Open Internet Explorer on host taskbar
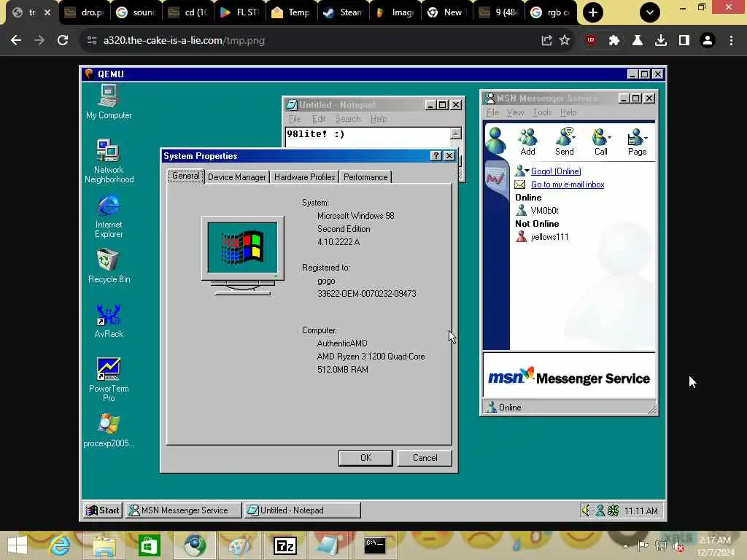Viewport: 747px width, 560px height. (60, 545)
